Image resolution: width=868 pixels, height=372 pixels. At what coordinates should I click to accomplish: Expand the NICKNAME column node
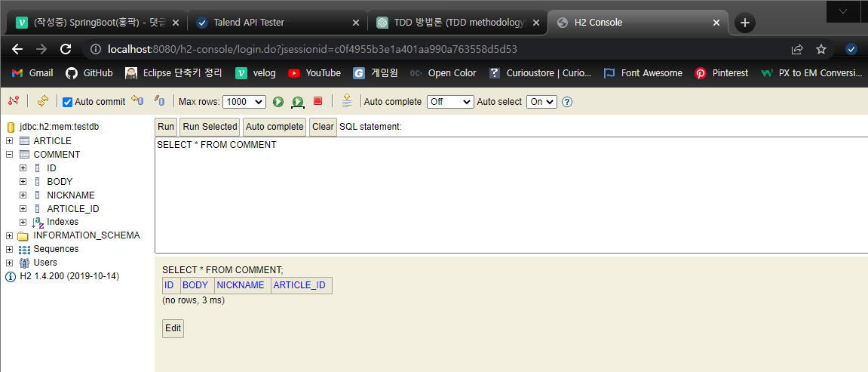[x=23, y=195]
